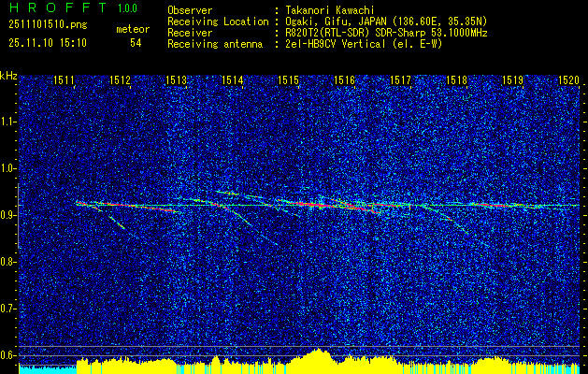Click the date stamp 25.11.10 15:10

coord(48,43)
